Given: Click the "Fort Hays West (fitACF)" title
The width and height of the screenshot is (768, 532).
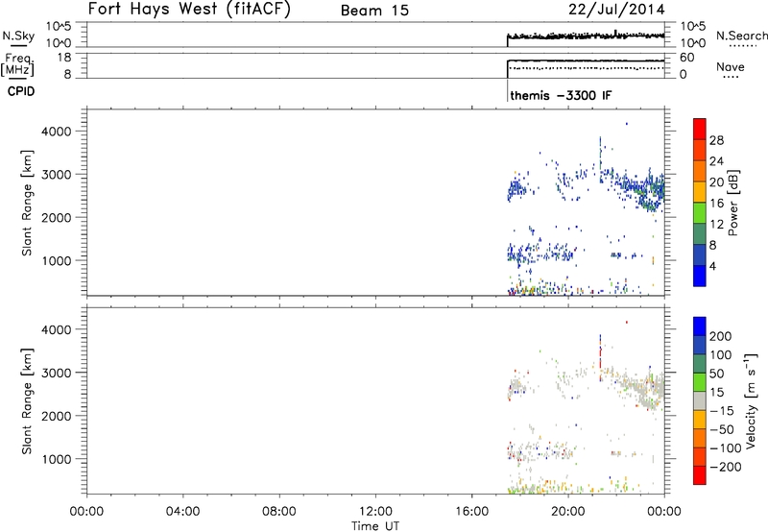Looking at the screenshot, I should click(188, 10).
